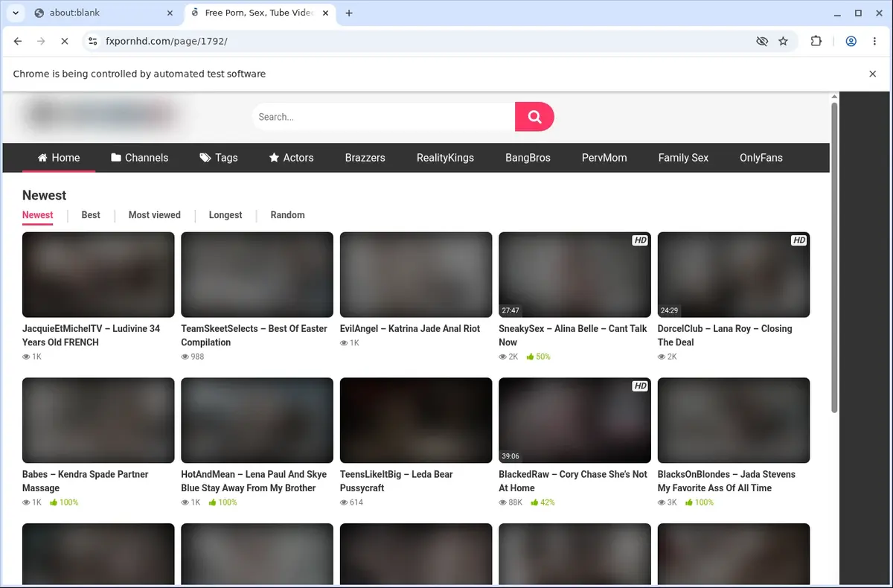The width and height of the screenshot is (893, 588).
Task: Select the RealityKings nav link
Action: [x=445, y=158]
